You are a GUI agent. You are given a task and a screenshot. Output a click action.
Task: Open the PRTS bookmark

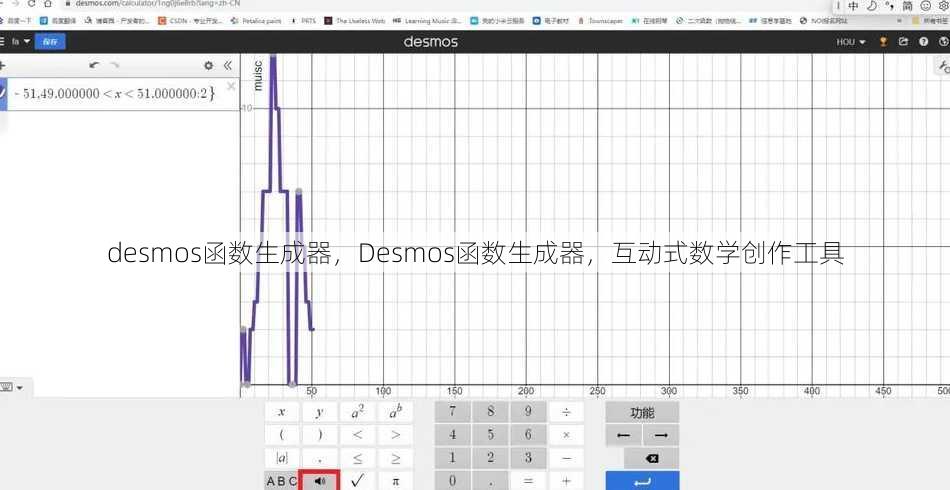tap(304, 21)
